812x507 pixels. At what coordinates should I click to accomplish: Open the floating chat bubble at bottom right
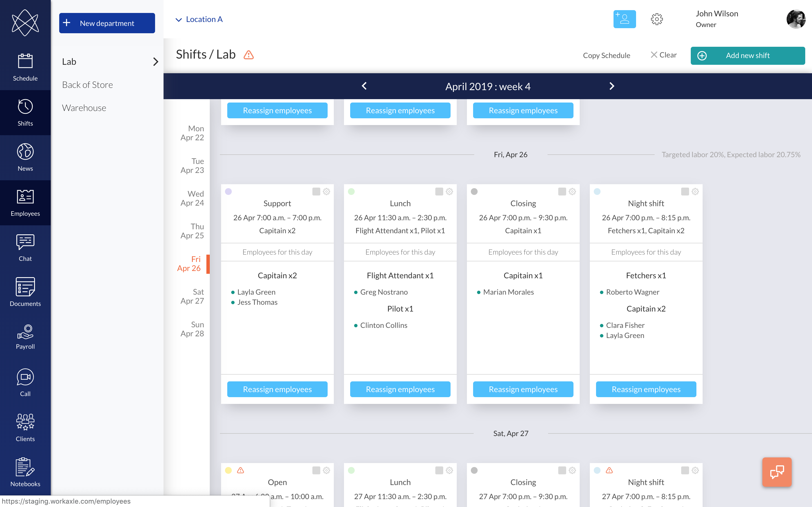click(777, 472)
